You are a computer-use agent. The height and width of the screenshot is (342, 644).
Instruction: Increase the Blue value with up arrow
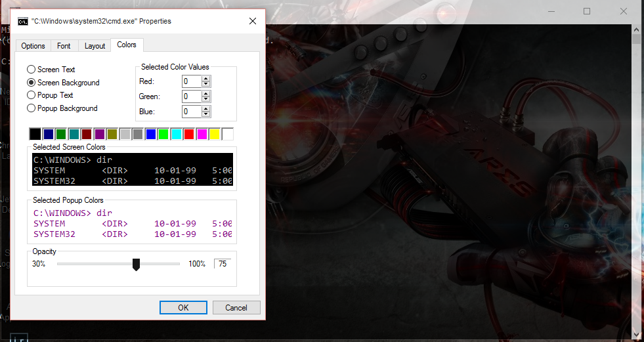206,109
